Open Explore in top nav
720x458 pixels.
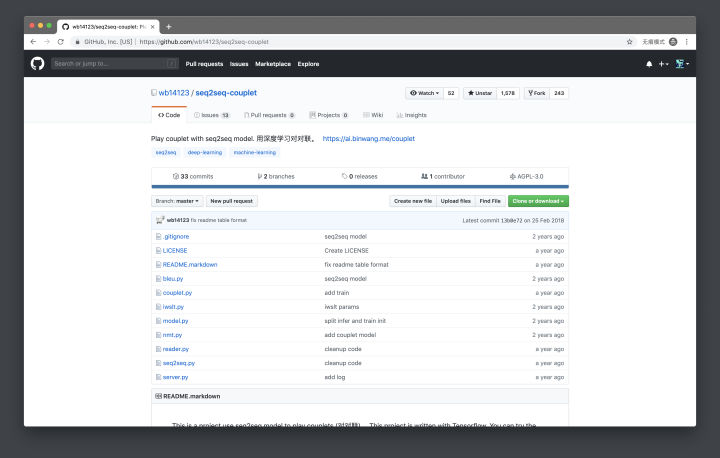pos(308,64)
